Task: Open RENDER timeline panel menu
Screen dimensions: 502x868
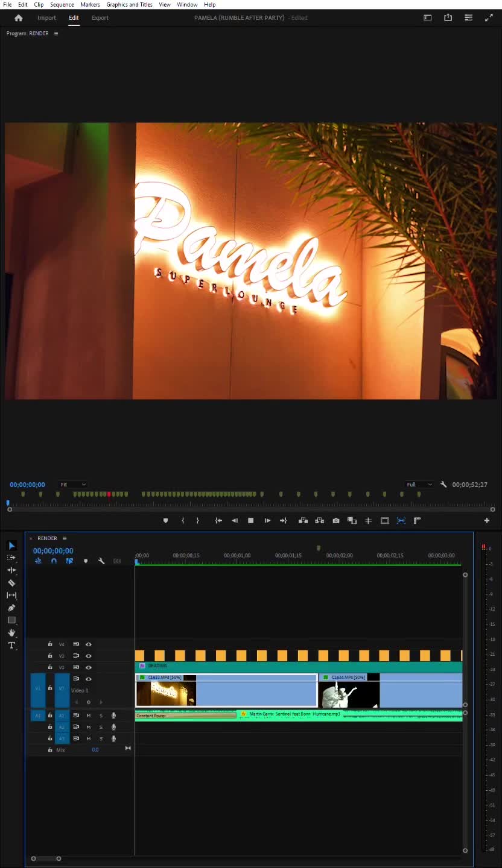Action: click(65, 538)
